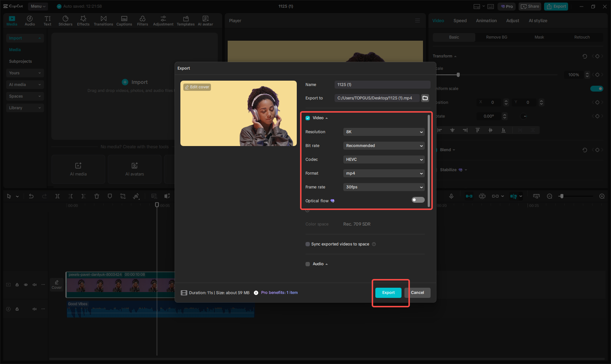Click the Edit cover button on the preview

pos(197,87)
